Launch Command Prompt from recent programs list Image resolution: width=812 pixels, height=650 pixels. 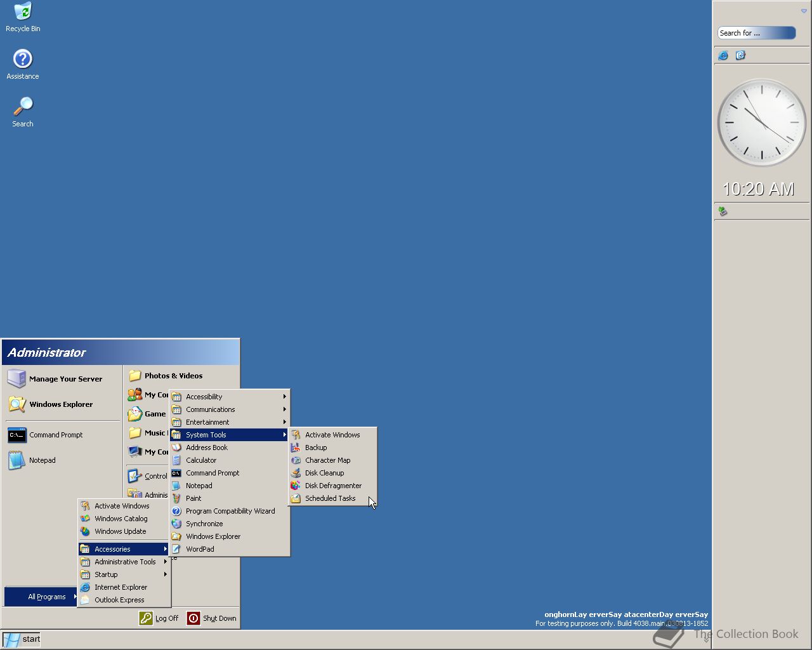tap(62, 435)
